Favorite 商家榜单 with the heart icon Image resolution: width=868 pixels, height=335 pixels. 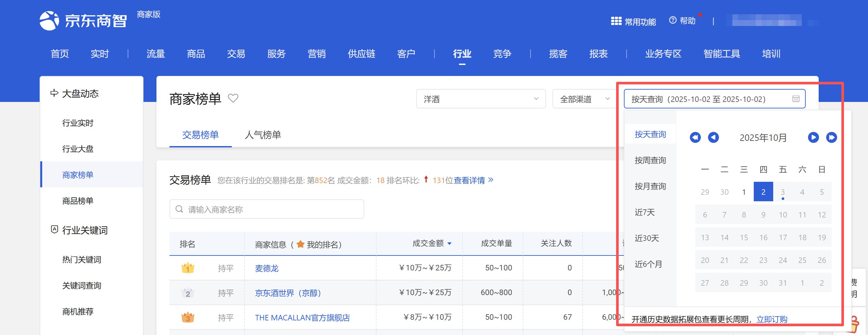233,98
